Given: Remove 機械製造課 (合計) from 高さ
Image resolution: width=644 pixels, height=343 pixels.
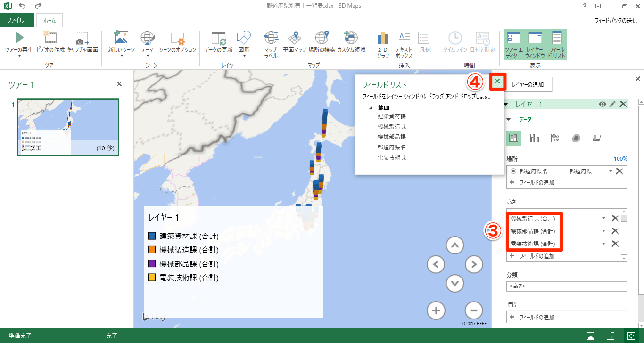Looking at the screenshot, I should point(615,218).
